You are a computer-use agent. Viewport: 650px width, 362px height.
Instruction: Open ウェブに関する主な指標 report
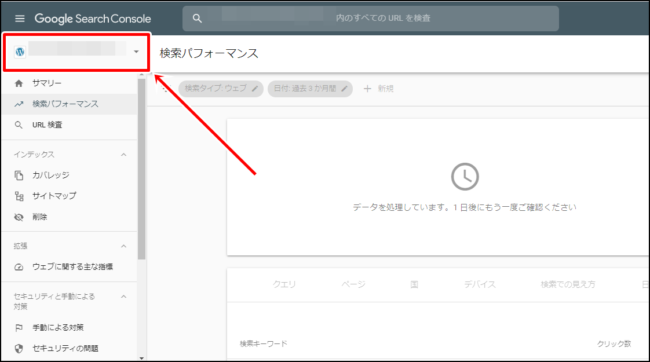click(69, 267)
